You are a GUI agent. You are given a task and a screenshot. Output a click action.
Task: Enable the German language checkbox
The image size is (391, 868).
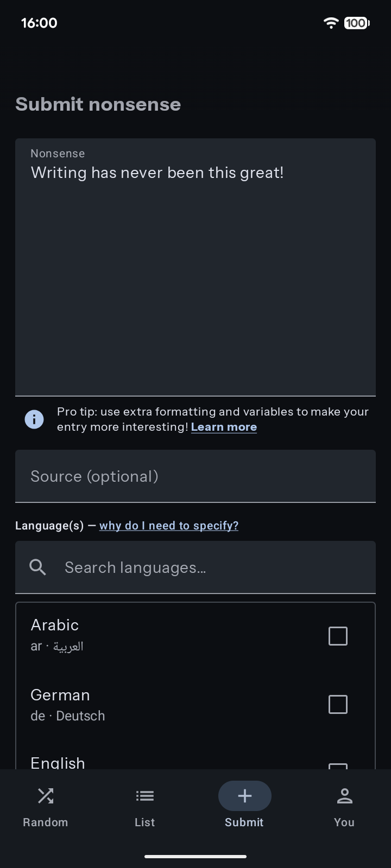pos(338,705)
